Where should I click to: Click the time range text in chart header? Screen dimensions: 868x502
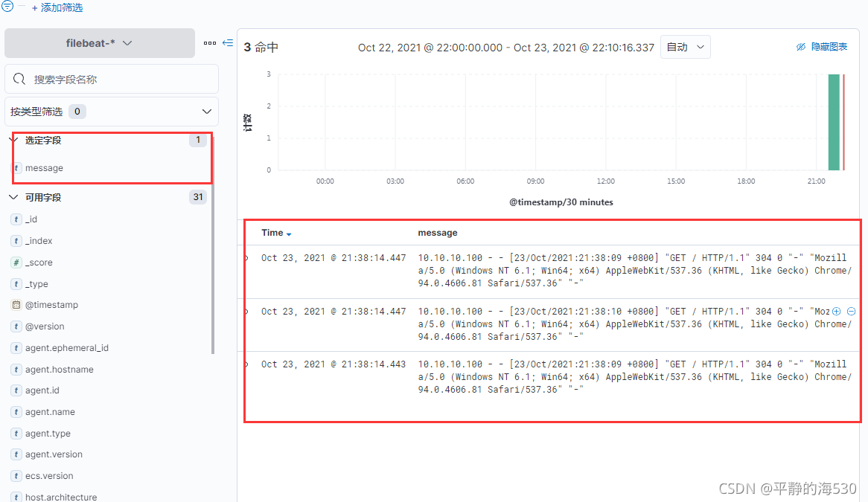tap(506, 48)
